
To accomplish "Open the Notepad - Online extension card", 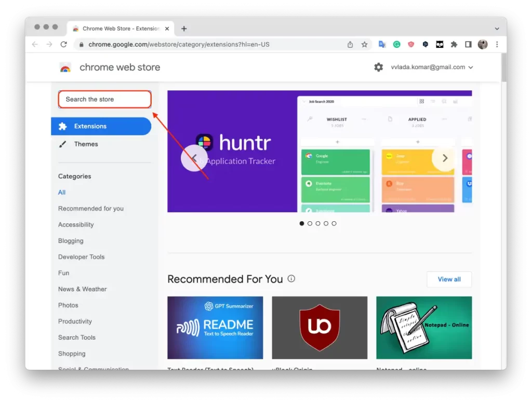I will click(424, 328).
